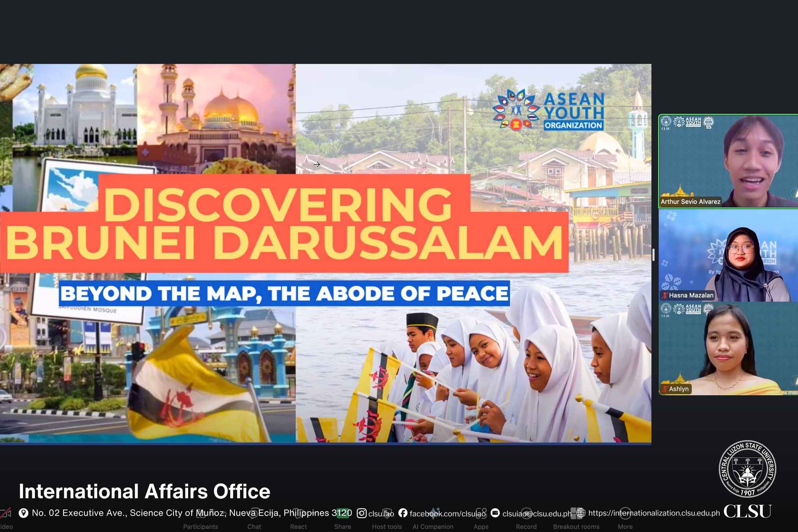798x532 pixels.
Task: Select Hasna Mazalan's video tile
Action: click(728, 255)
